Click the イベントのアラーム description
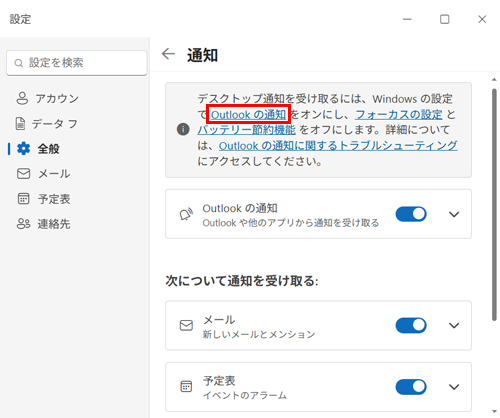This screenshot has width=500, height=418. tap(245, 395)
